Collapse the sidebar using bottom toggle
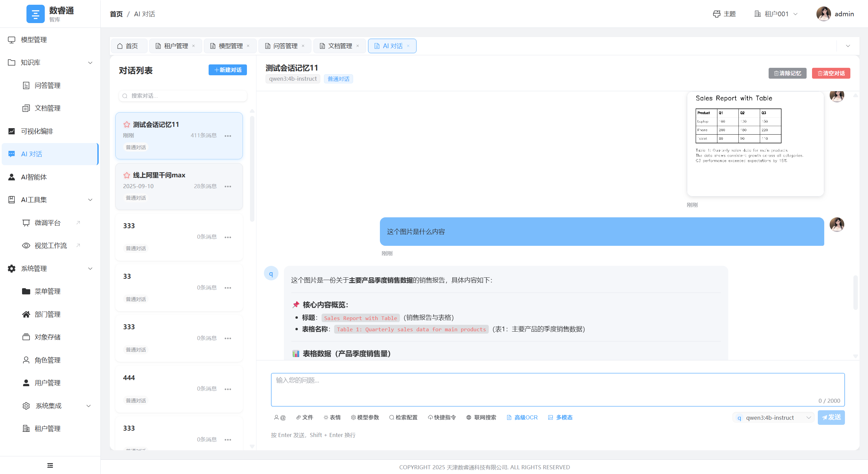 (50, 465)
